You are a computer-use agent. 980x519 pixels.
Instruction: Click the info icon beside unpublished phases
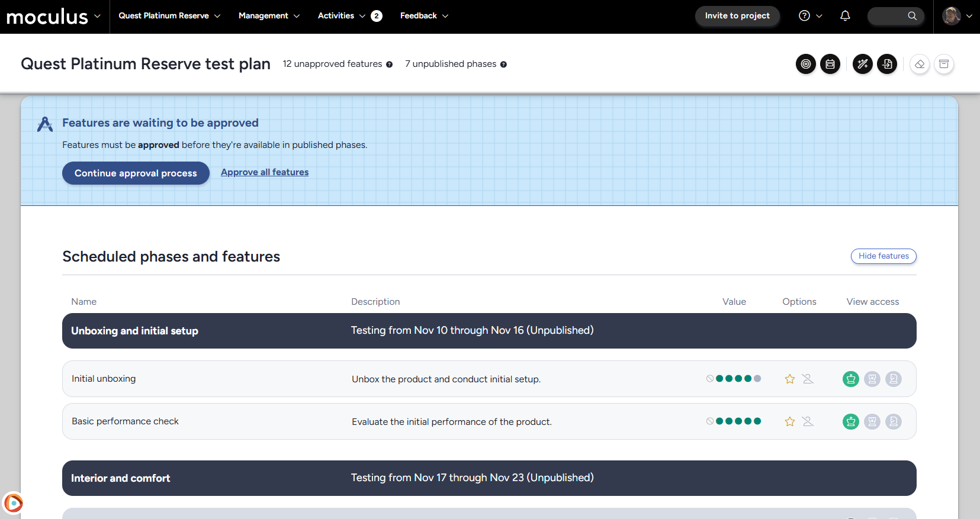(503, 65)
